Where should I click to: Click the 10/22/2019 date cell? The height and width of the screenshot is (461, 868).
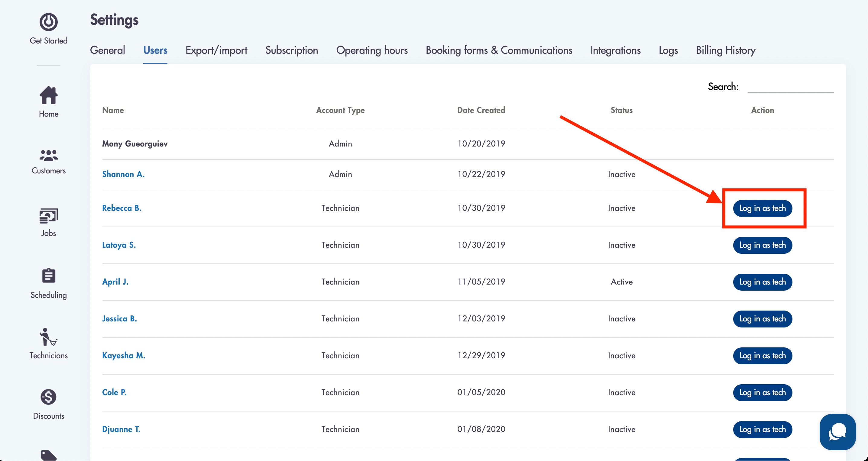point(481,174)
